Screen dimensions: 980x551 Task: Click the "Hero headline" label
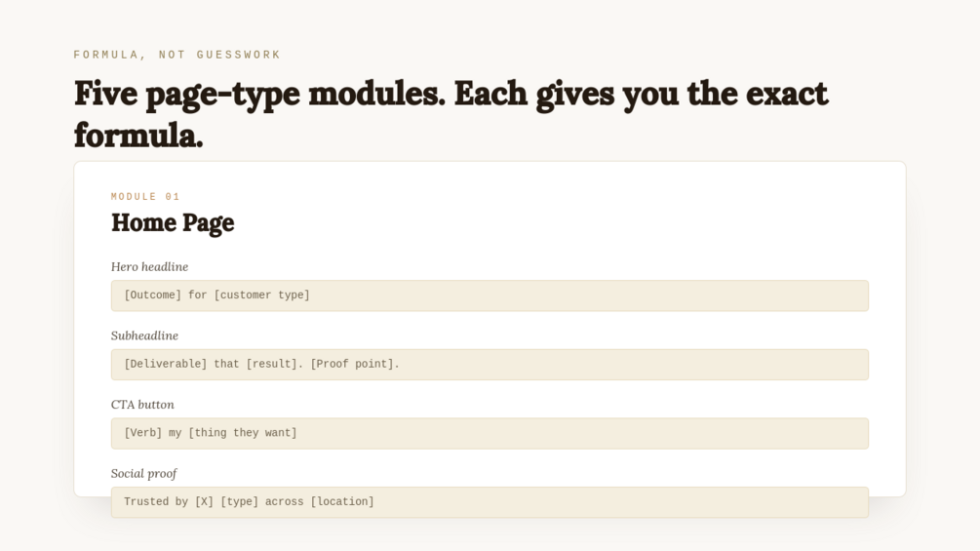[149, 267]
